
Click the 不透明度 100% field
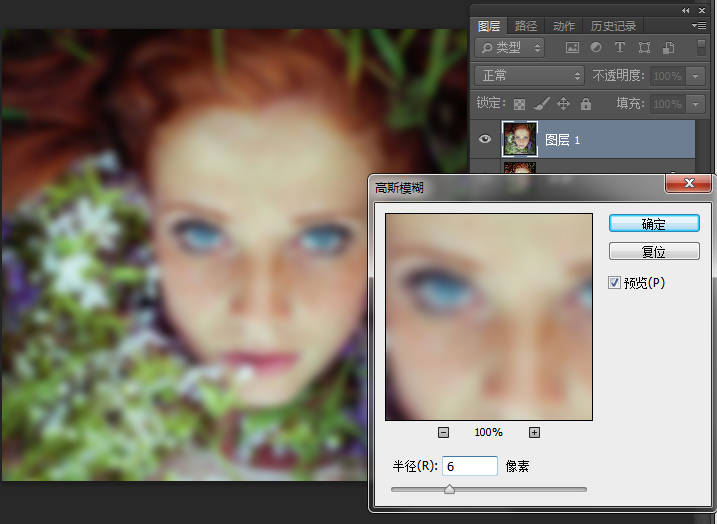(x=668, y=76)
